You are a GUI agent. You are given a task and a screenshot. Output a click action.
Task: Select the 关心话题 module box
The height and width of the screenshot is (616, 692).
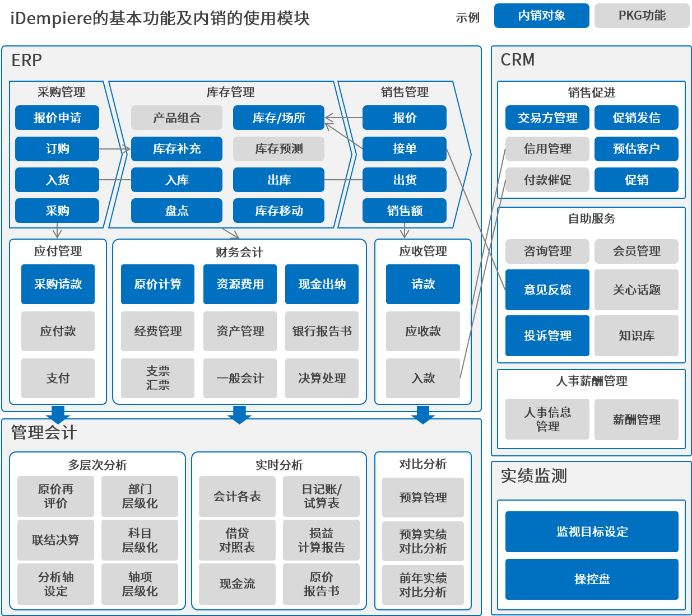637,290
